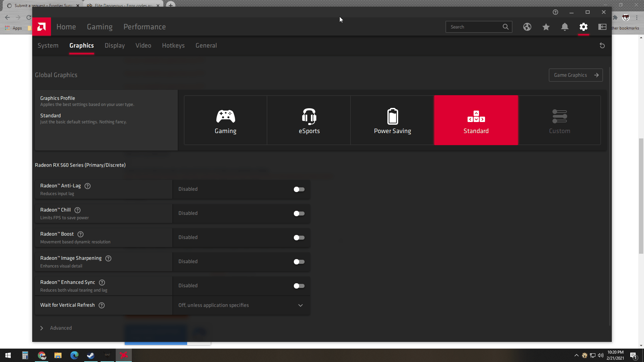This screenshot has width=644, height=362.
Task: Select the Gaming graphics profile
Action: click(225, 120)
